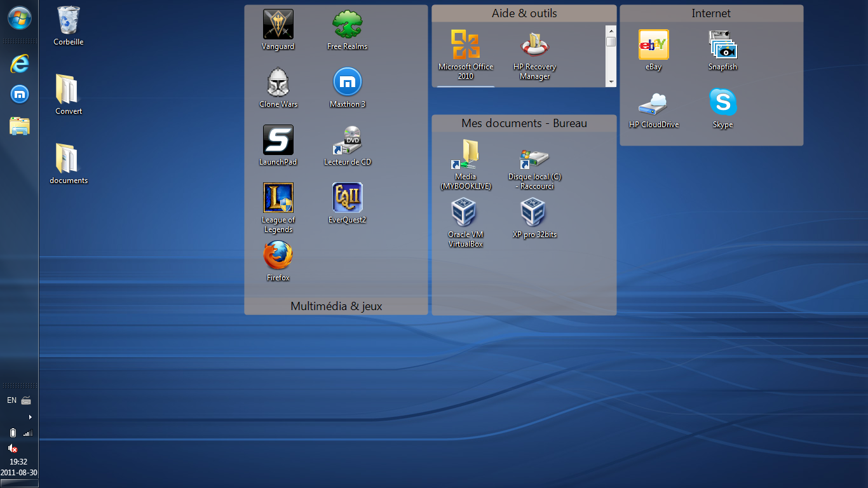
Task: Open the Windows Start menu
Action: pos(19,18)
